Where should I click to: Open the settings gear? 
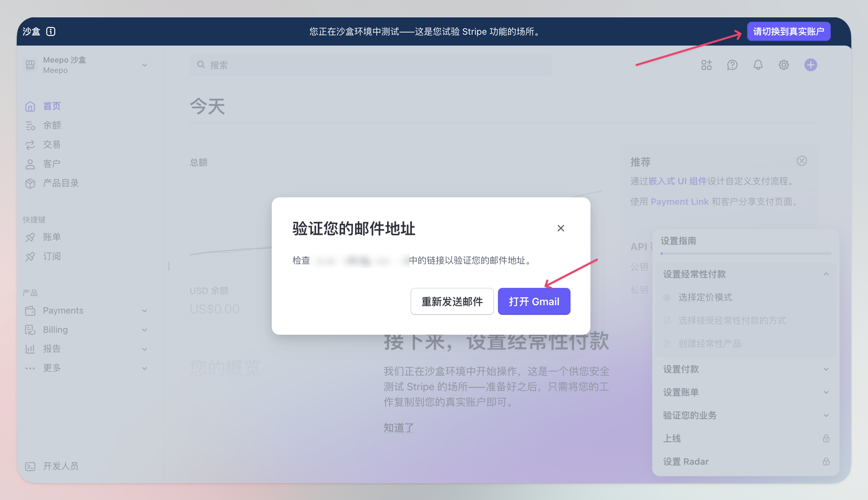(x=784, y=65)
